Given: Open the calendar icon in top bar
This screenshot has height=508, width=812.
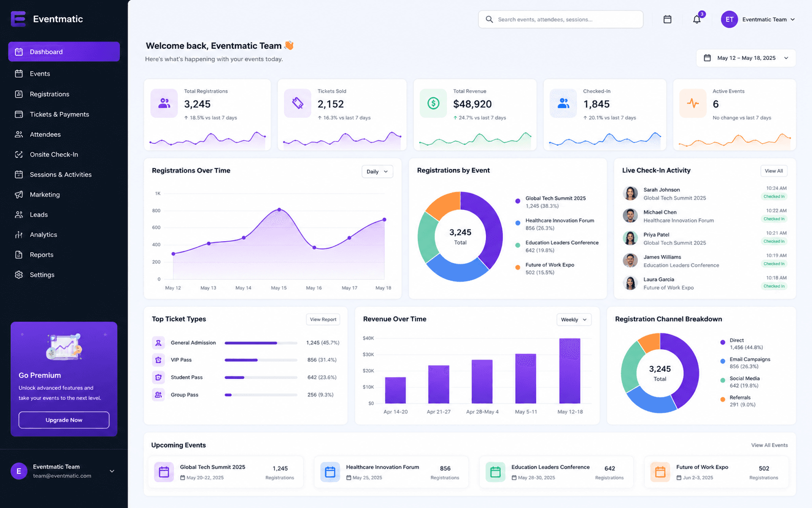Looking at the screenshot, I should (x=667, y=19).
